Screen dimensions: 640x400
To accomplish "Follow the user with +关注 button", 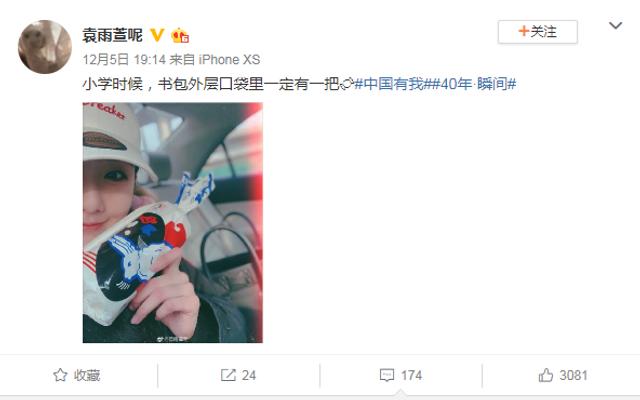I will coord(538,32).
